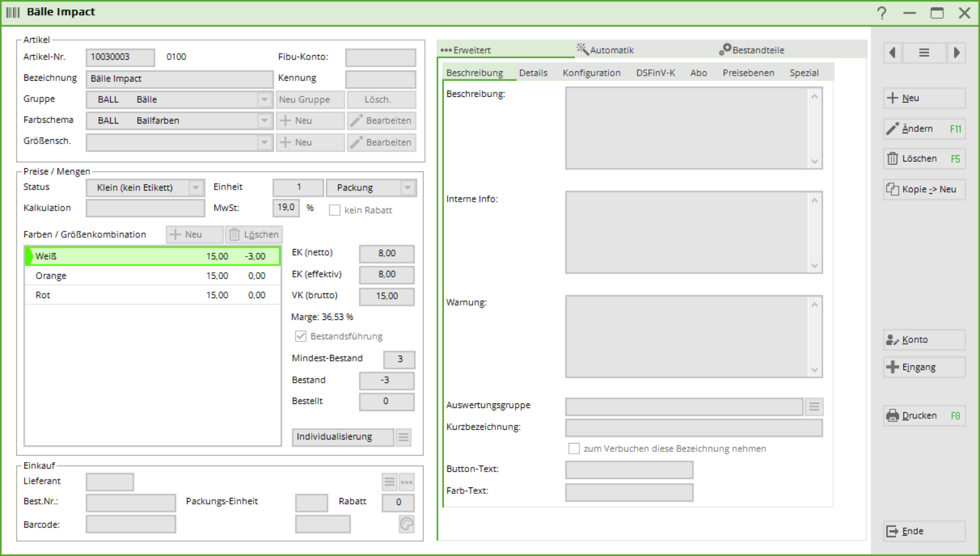Click the Lieferant three-dots icon
Screen dimensions: 980x556
tap(407, 482)
